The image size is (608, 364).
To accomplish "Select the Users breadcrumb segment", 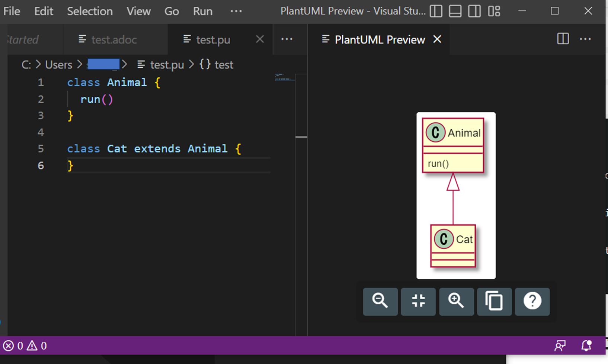I will [58, 65].
